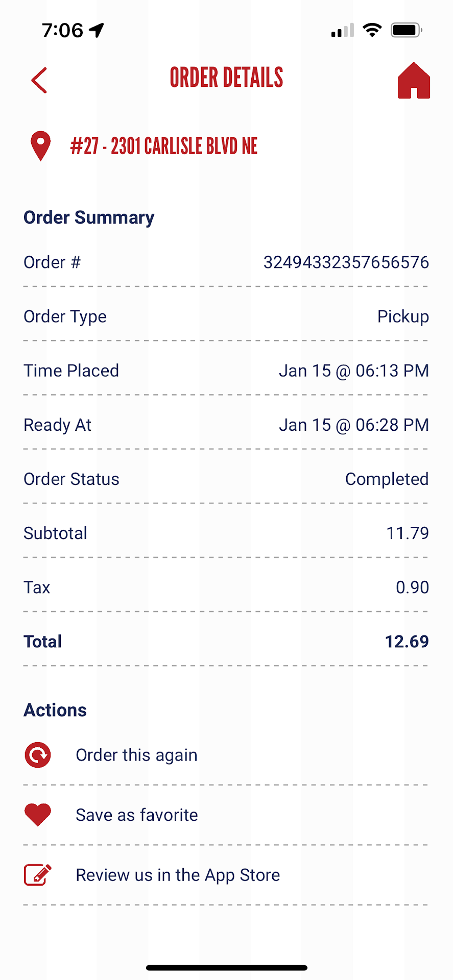Tap the Total amount 12.69

click(x=407, y=642)
